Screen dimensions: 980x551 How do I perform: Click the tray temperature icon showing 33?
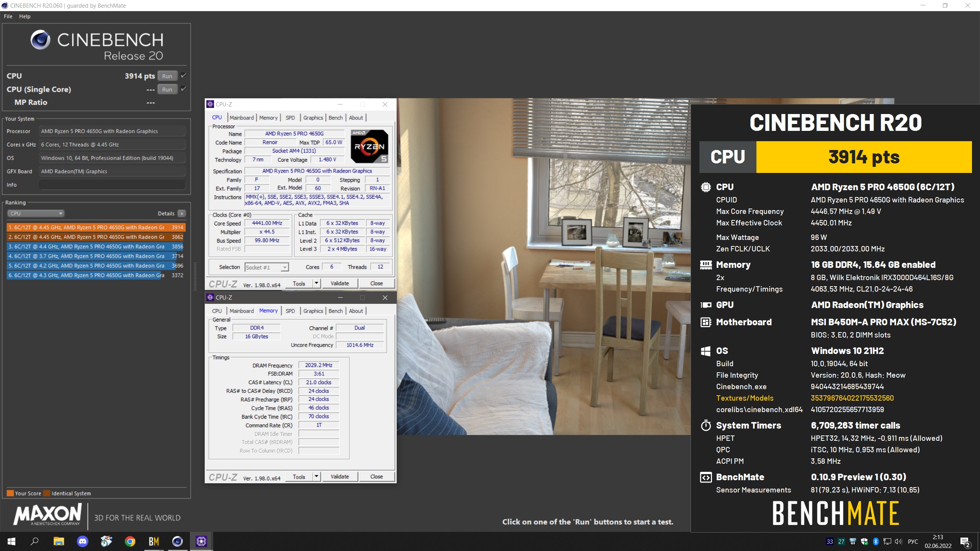pyautogui.click(x=830, y=541)
